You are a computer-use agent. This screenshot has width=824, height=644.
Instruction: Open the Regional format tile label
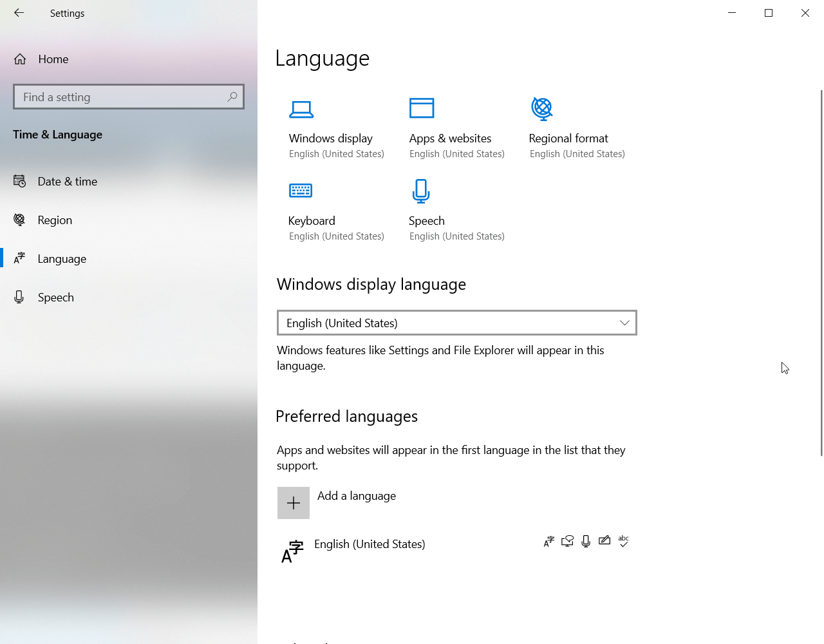pyautogui.click(x=568, y=138)
